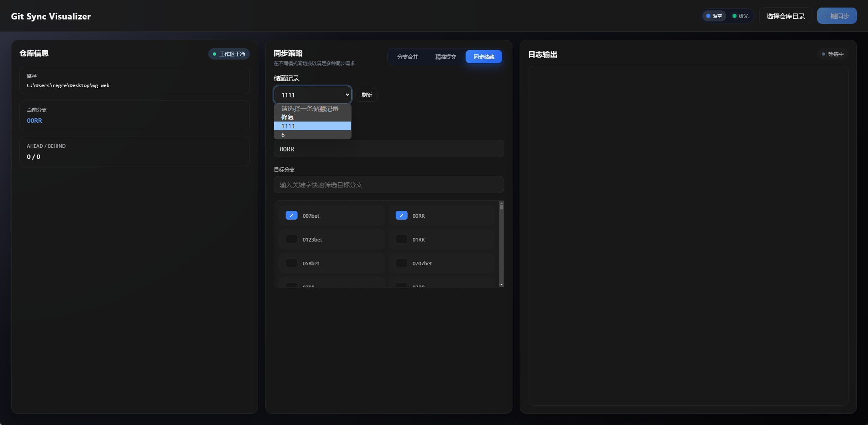Click the AHEAD / BEHIND value 0 / 0
Image resolution: width=868 pixels, height=425 pixels.
[x=33, y=156]
